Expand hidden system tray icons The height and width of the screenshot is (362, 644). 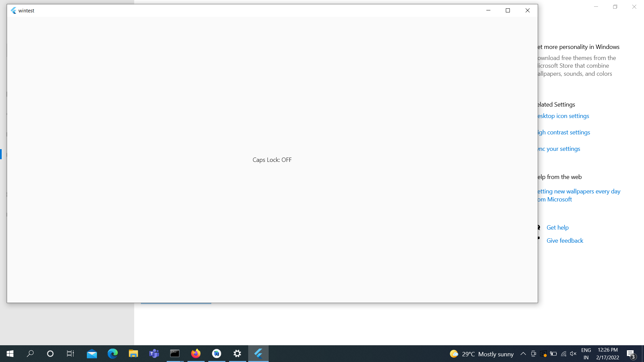pyautogui.click(x=523, y=354)
